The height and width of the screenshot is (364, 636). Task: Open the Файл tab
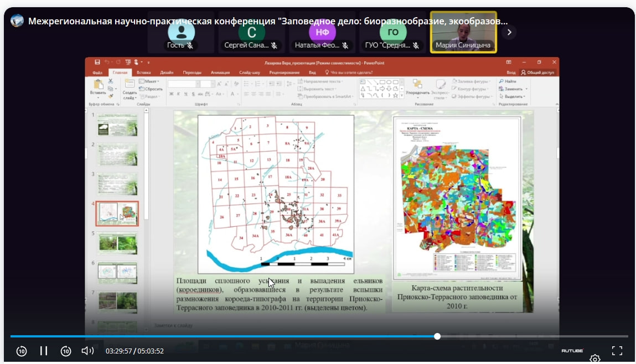97,72
